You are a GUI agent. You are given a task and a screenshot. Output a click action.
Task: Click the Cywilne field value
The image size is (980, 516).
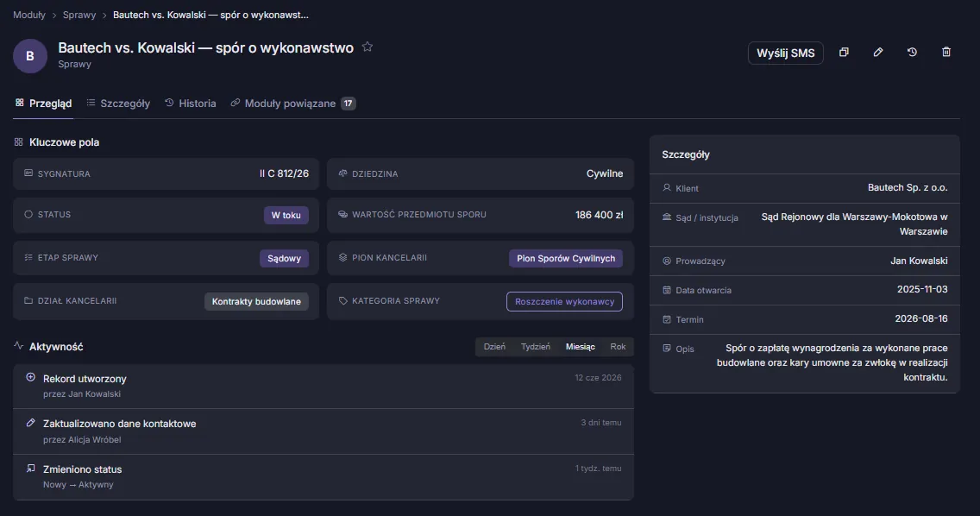(605, 173)
